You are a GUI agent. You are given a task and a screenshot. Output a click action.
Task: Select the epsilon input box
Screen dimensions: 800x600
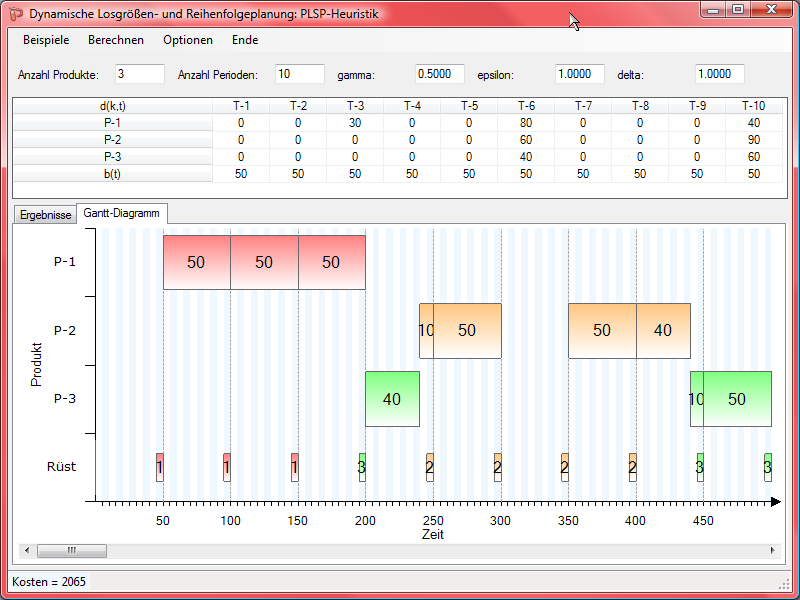[x=580, y=74]
